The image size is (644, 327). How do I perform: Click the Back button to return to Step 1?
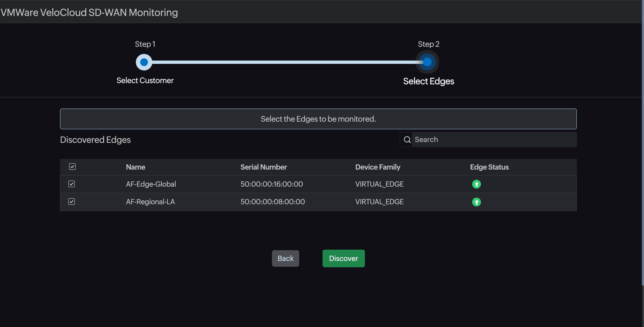[x=286, y=258]
